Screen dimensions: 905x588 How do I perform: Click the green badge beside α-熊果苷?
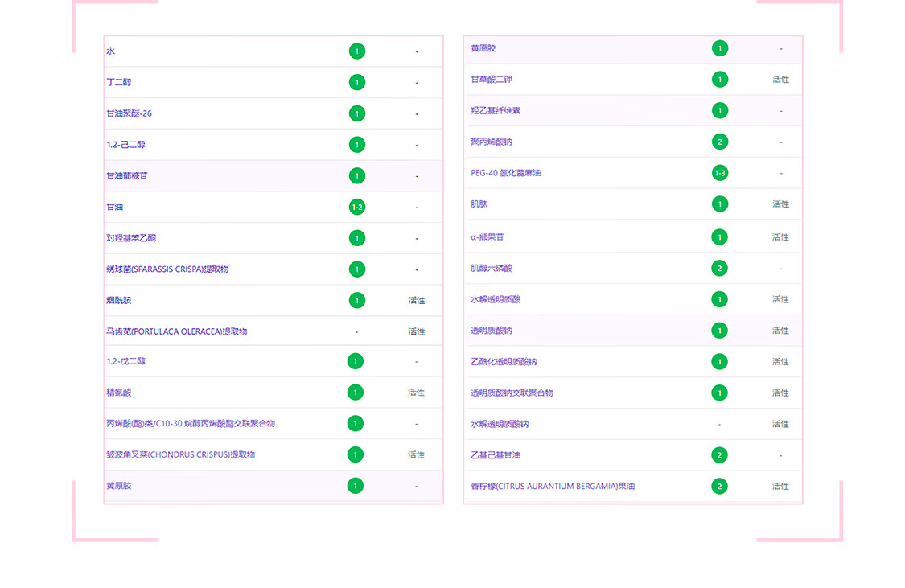(x=719, y=237)
